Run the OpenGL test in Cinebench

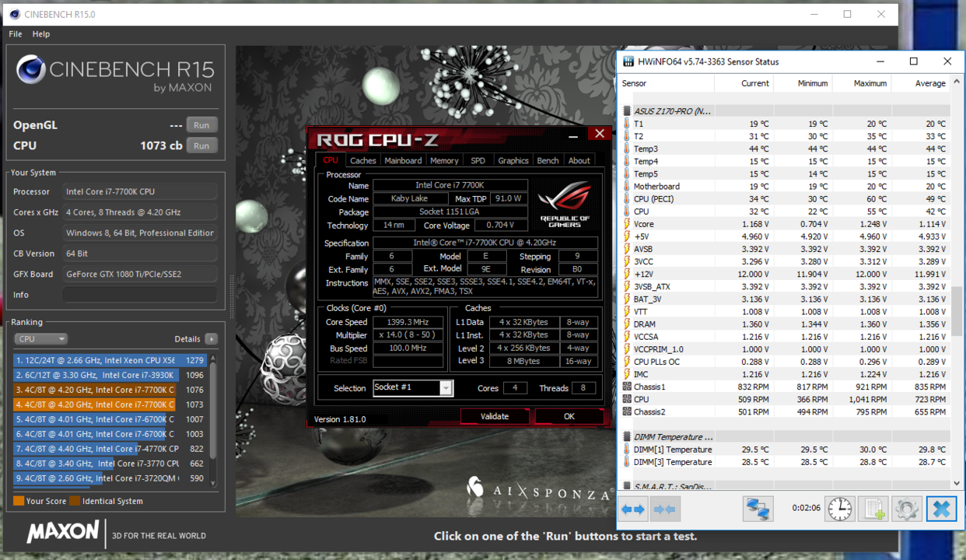pyautogui.click(x=201, y=125)
